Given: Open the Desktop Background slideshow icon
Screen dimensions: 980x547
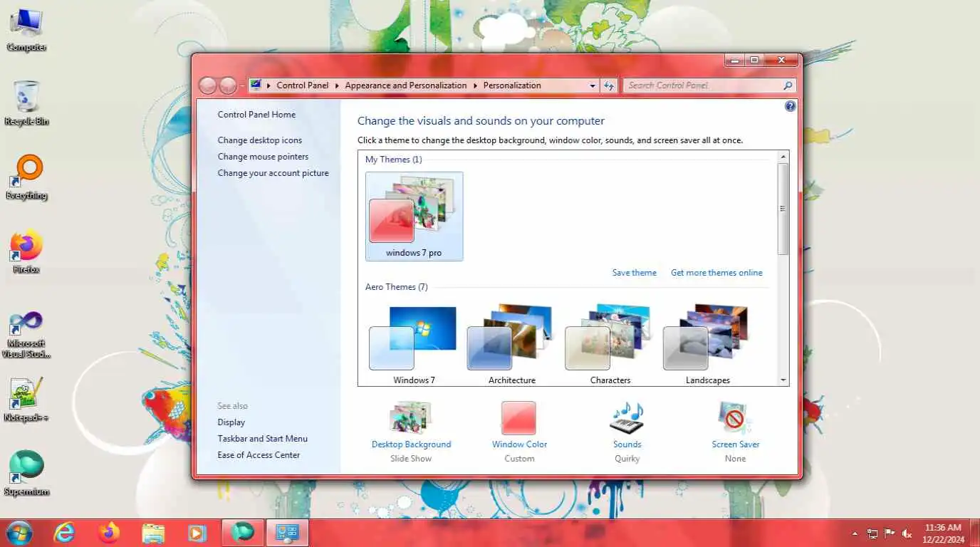Looking at the screenshot, I should tap(411, 418).
